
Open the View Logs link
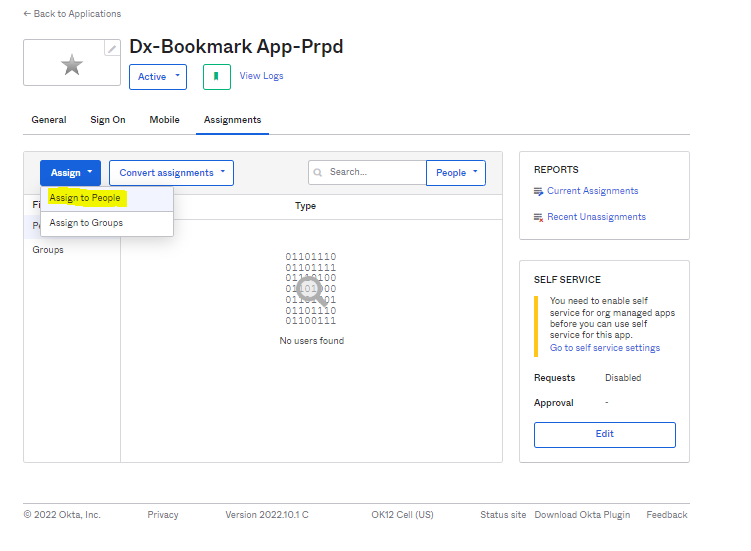point(261,76)
